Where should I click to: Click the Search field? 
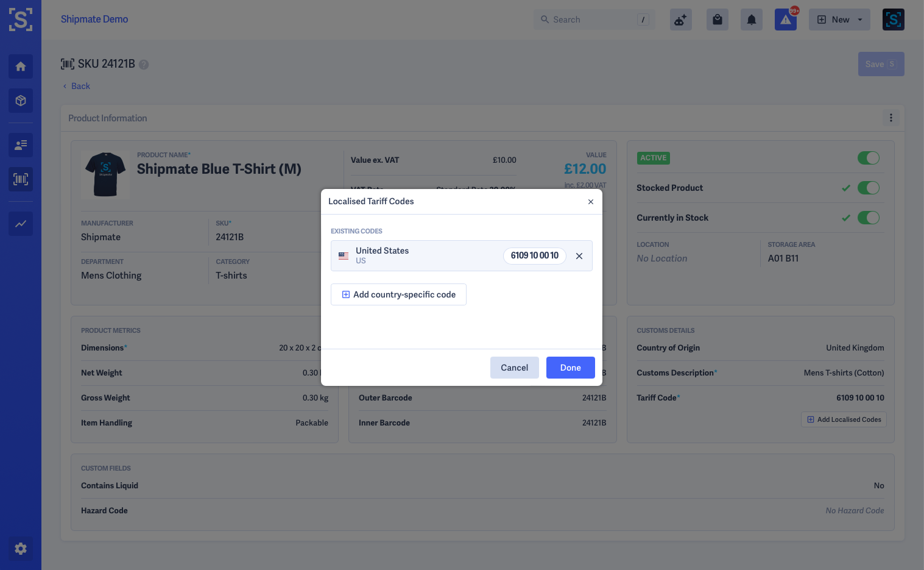[594, 20]
